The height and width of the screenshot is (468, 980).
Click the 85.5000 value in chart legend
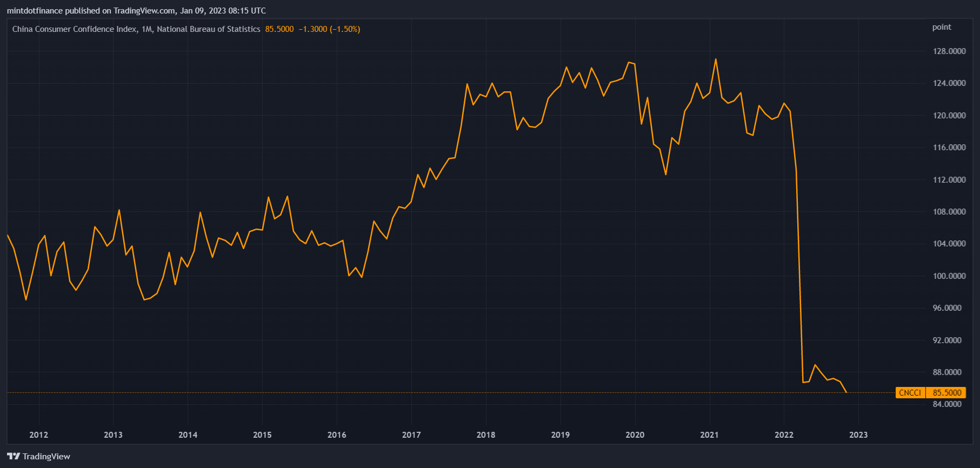[x=279, y=29]
